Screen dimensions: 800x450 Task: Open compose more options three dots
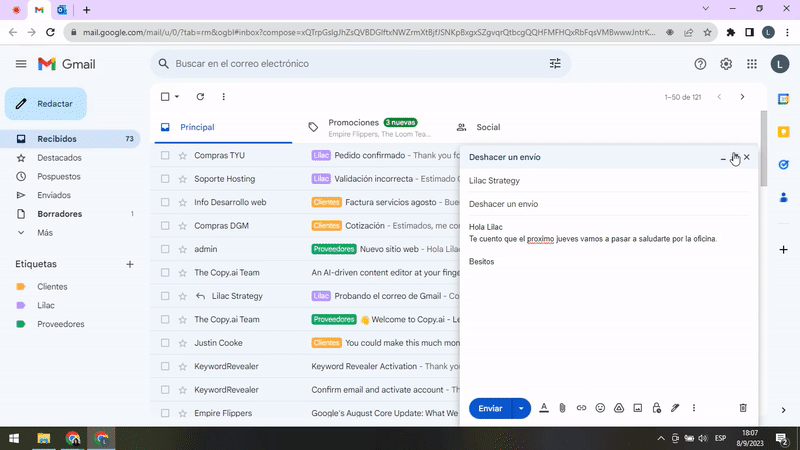(x=694, y=408)
